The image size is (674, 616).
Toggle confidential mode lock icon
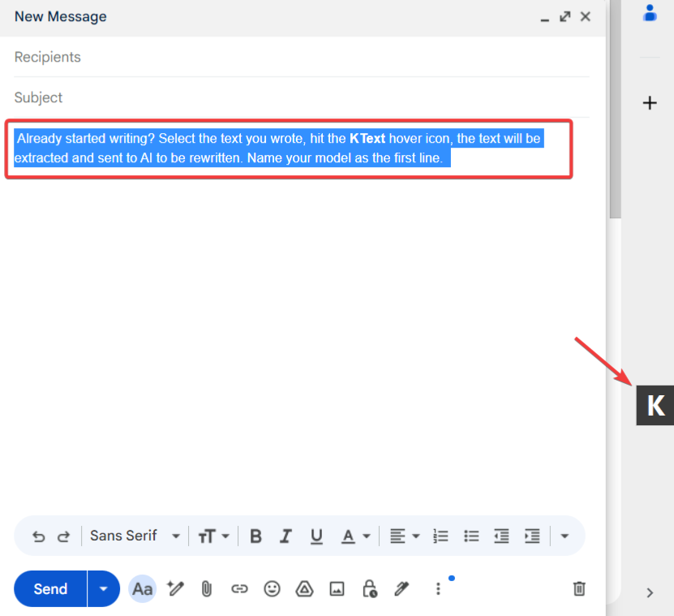(370, 588)
